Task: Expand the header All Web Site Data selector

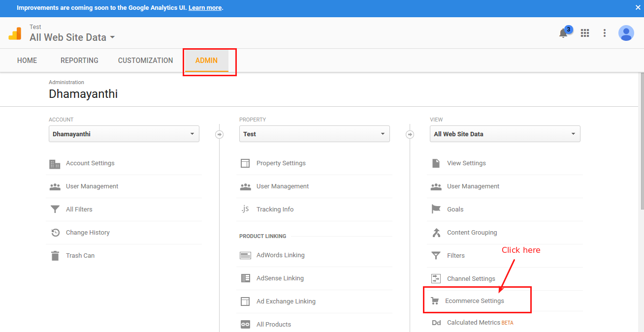Action: coord(72,37)
